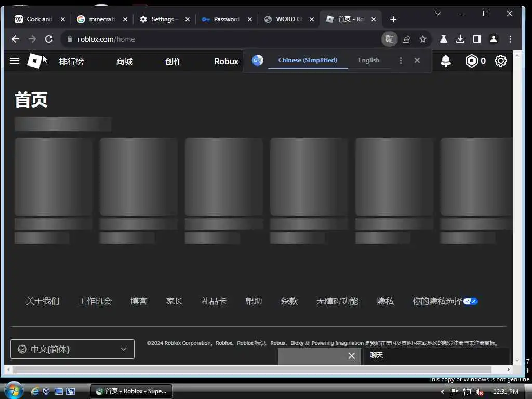Click the Translate this page icon
This screenshot has width=532, height=399.
pyautogui.click(x=390, y=39)
